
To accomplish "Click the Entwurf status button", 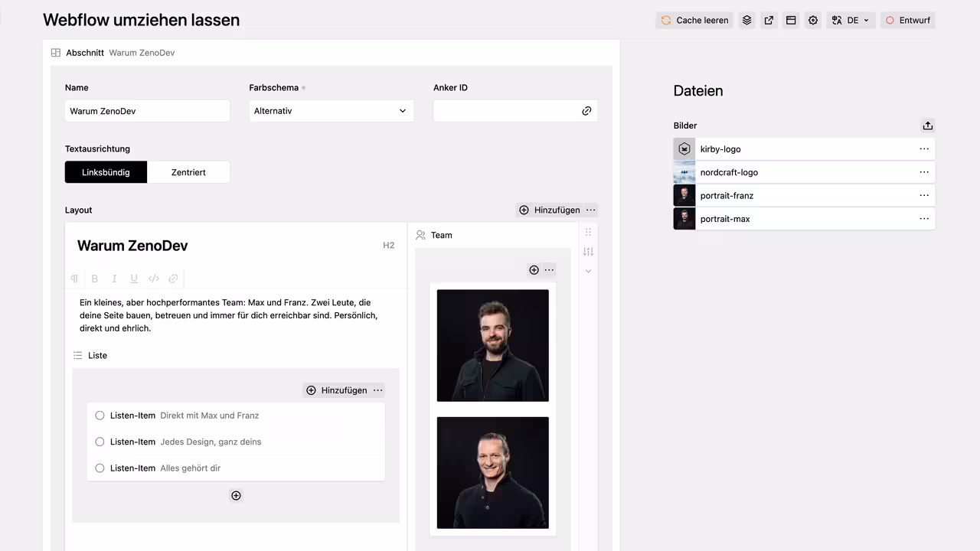I will 908,21.
